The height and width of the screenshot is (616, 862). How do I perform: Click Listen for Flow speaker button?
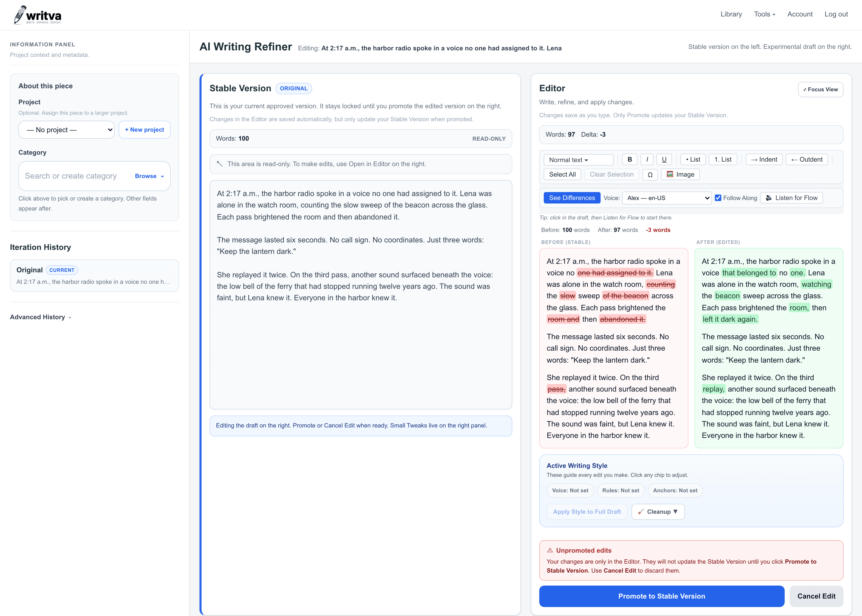point(791,198)
